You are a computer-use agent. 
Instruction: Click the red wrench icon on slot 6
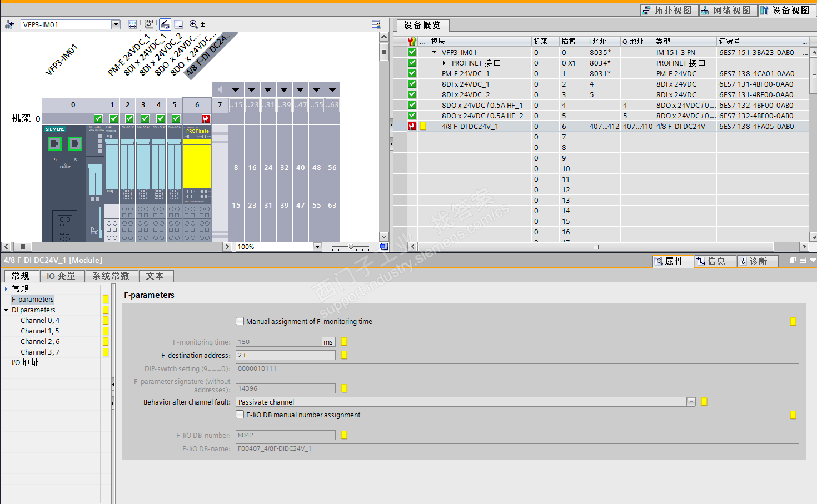(x=206, y=119)
